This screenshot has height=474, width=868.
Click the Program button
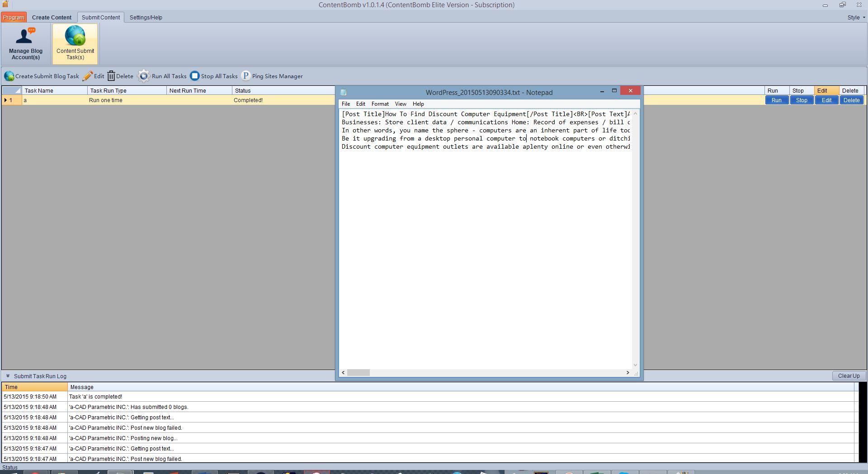pyautogui.click(x=14, y=18)
